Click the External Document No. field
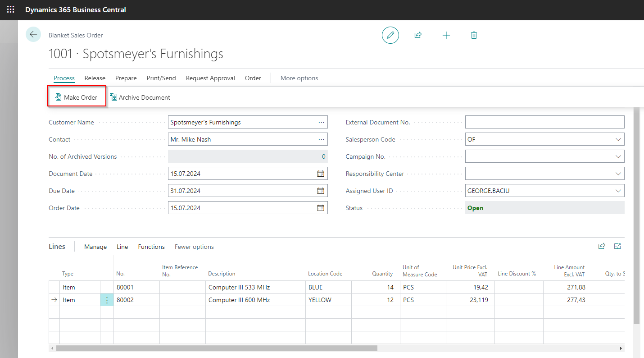The width and height of the screenshot is (644, 358). click(545, 122)
